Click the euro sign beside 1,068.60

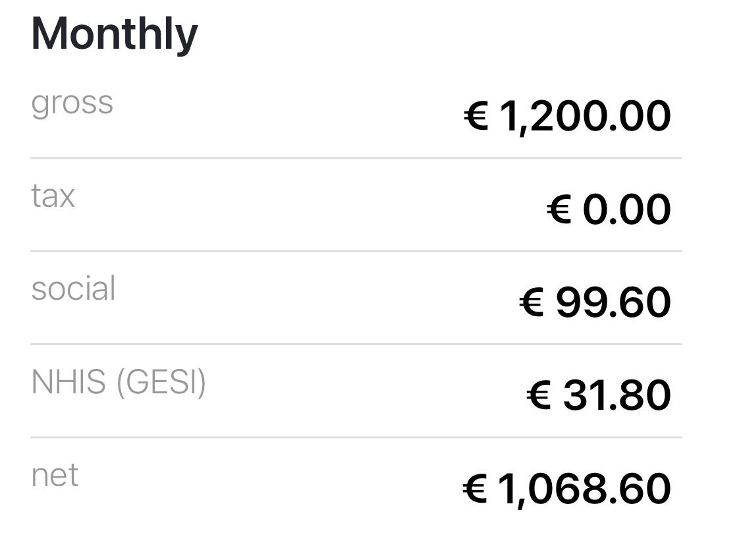[x=474, y=489]
